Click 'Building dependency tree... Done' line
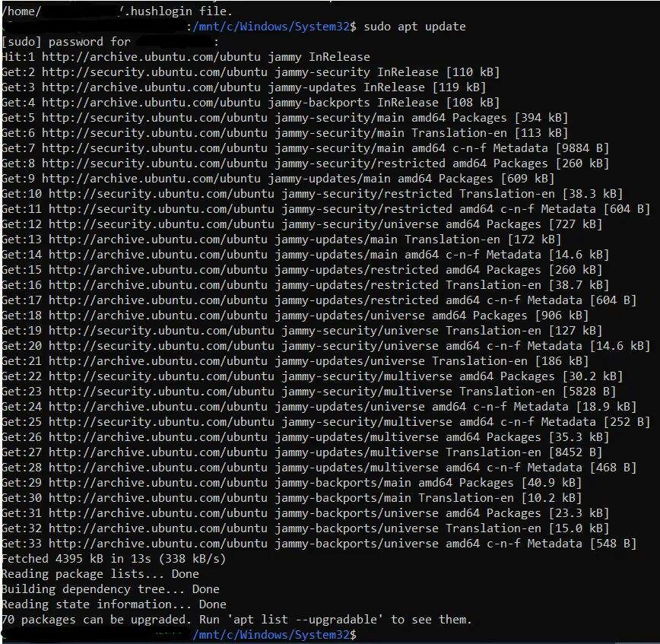This screenshot has height=644, width=660. 110,588
